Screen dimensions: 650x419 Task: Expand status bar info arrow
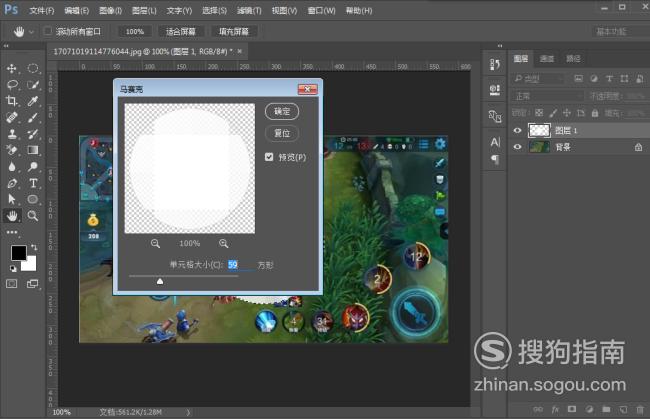click(188, 412)
